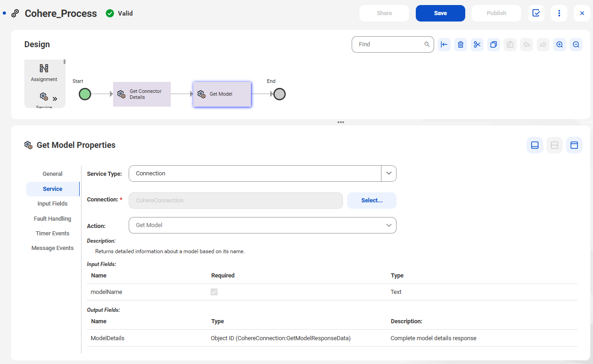Open the Message Events tab

53,248
